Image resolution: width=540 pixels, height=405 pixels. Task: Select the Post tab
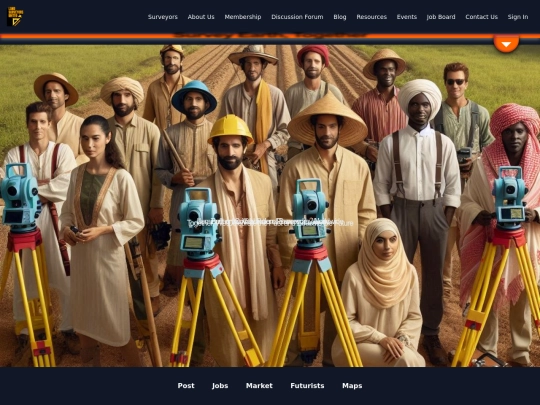[186, 386]
